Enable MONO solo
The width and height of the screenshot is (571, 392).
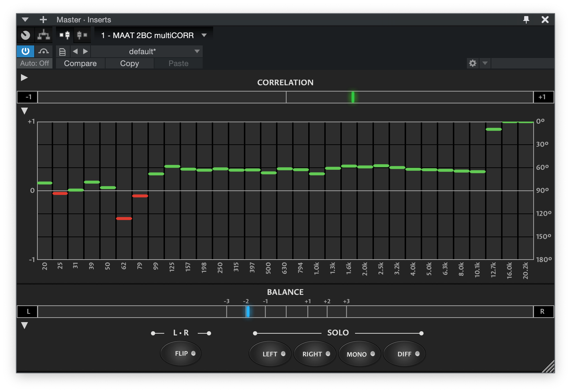[x=360, y=354]
